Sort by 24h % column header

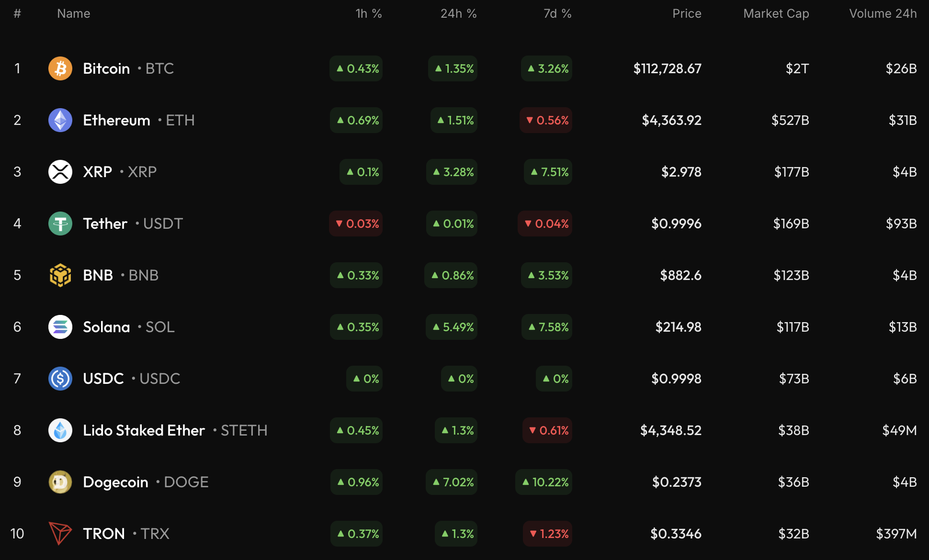(458, 13)
